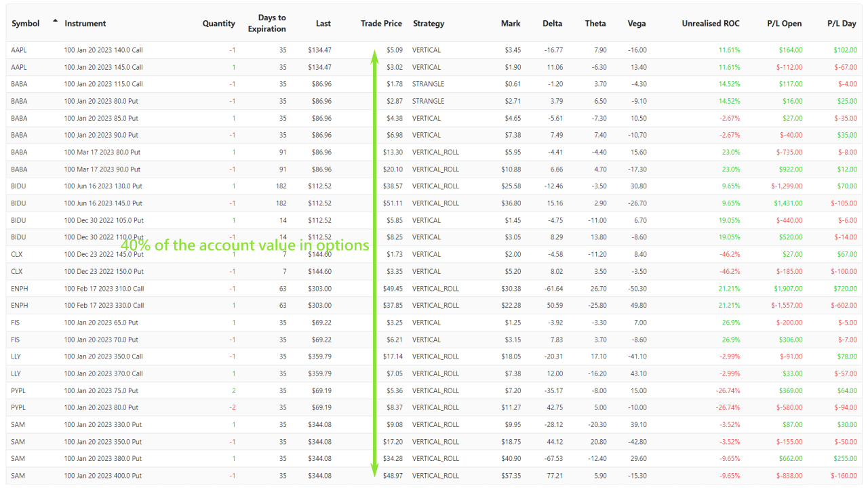Select instrument 100 Jan 20 2023 330.0 Put
The image size is (868, 488).
[103, 424]
